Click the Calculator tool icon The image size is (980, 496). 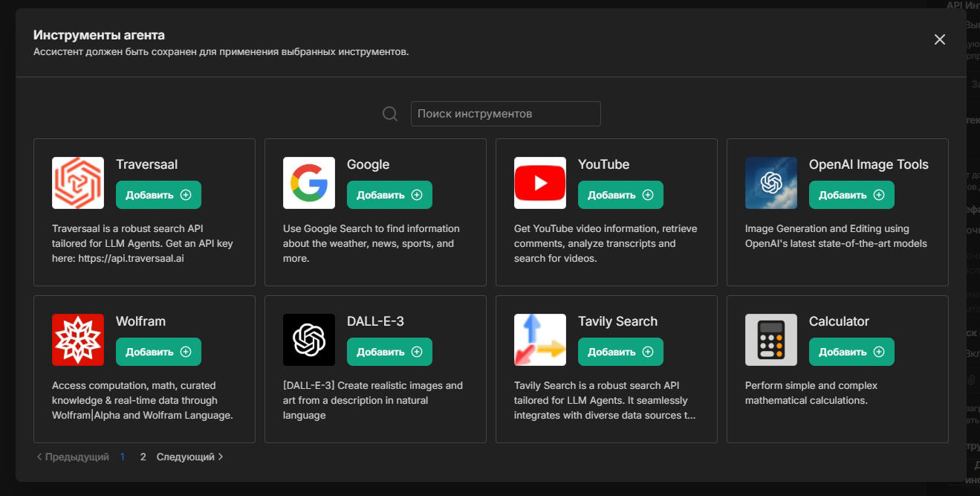[771, 340]
